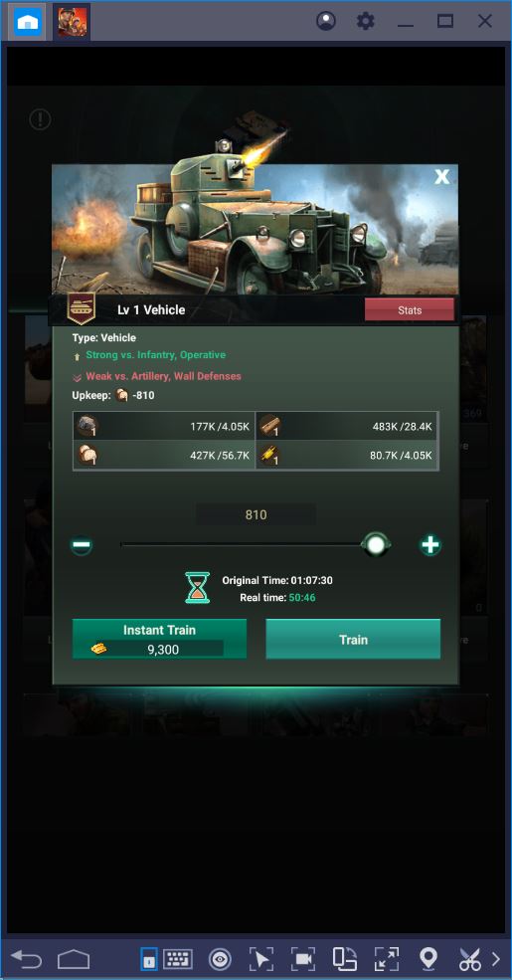Open BlueStacks settings gear
This screenshot has height=980, width=512.
click(365, 21)
